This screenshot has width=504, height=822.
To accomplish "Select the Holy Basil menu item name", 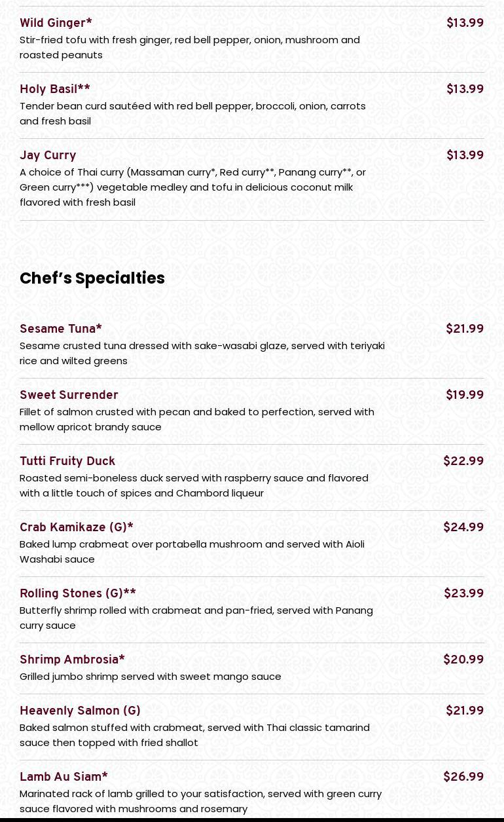I will click(x=55, y=90).
